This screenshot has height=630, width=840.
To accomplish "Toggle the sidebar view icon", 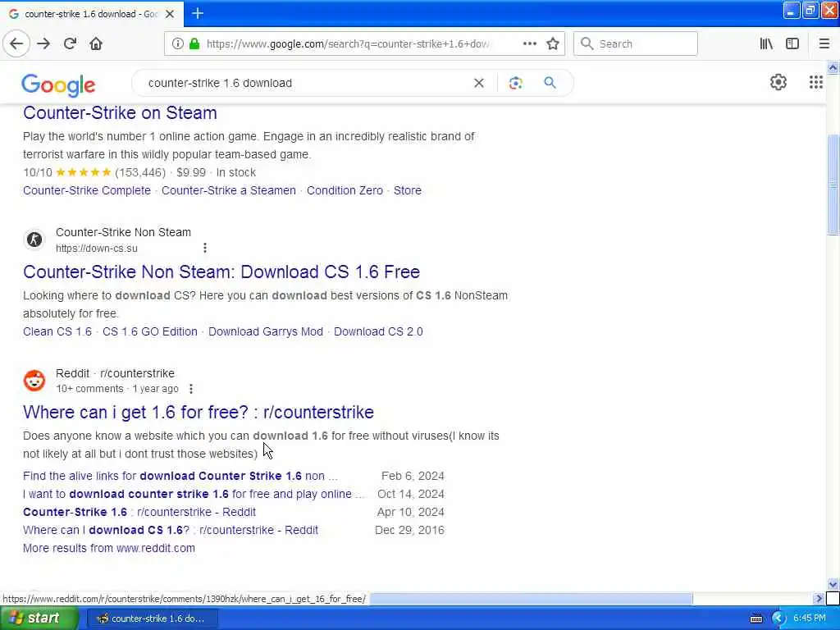I will click(x=792, y=44).
